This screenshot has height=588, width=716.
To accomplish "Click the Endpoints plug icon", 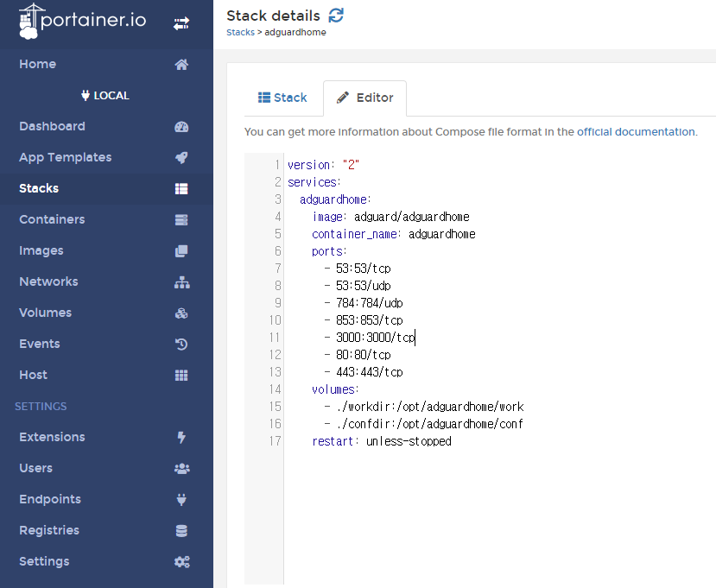I will point(181,499).
